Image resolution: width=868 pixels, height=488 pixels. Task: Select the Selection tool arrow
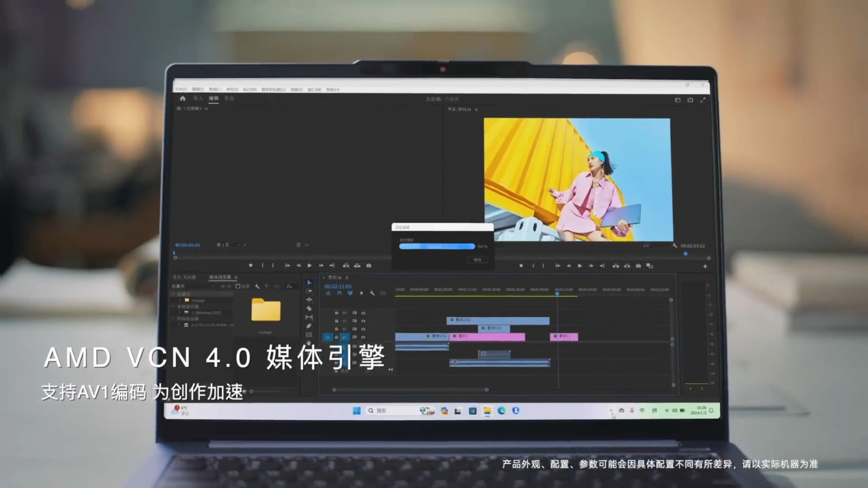309,282
